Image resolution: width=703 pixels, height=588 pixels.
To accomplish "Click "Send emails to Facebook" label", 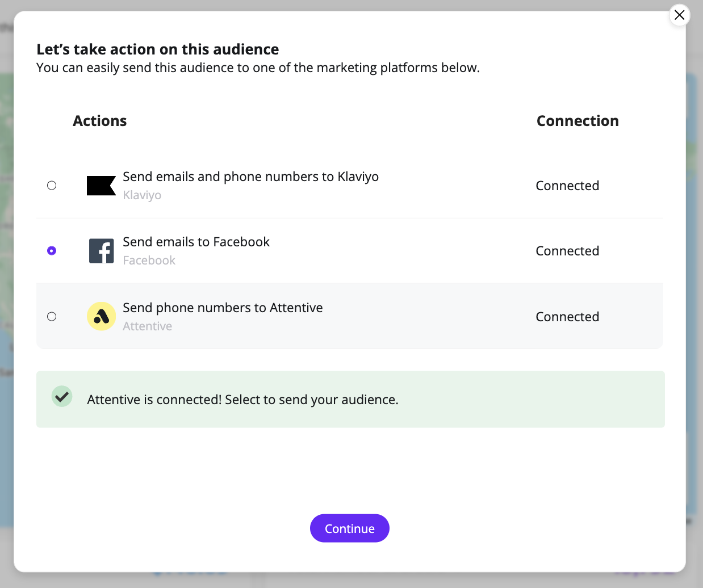I will [196, 242].
